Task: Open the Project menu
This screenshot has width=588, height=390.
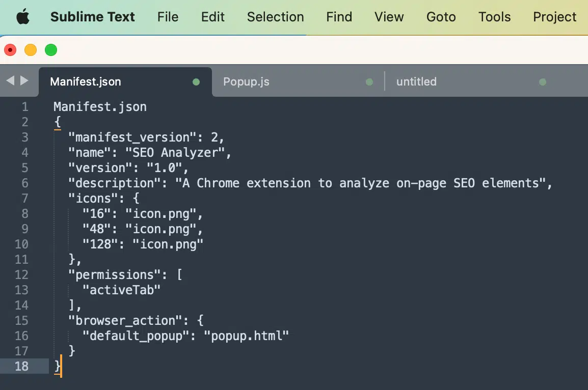Action: [x=554, y=17]
